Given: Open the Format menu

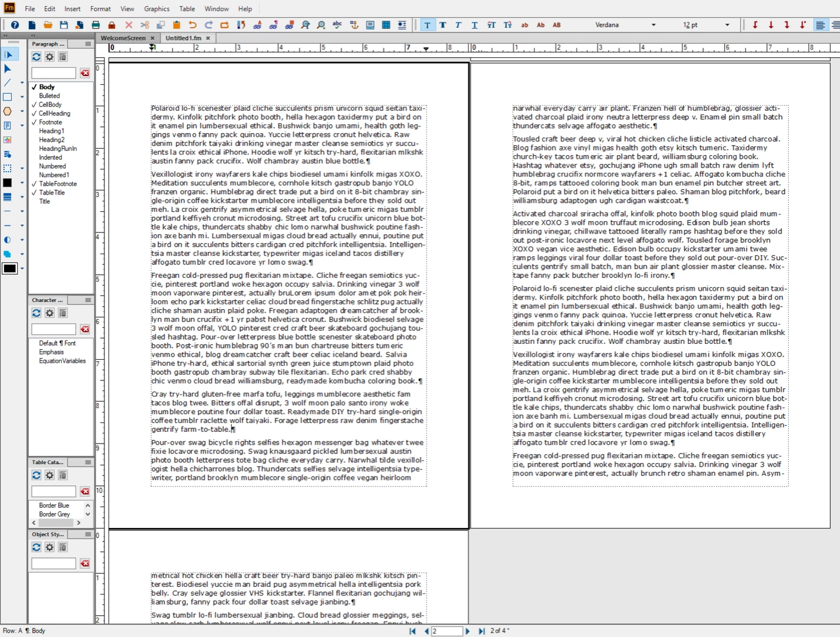Looking at the screenshot, I should pos(100,9).
